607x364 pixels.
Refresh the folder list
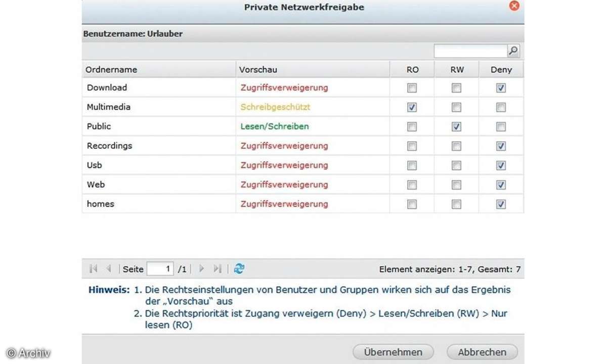[239, 269]
